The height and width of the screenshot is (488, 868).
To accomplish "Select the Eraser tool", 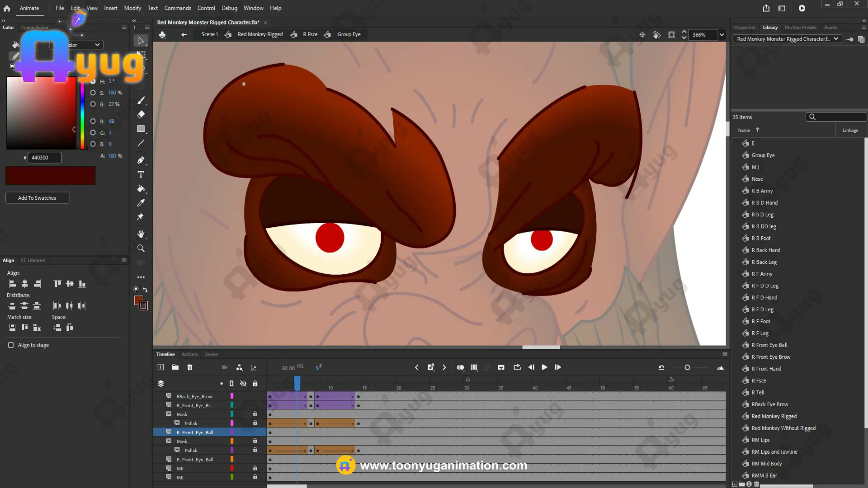I will (x=141, y=115).
